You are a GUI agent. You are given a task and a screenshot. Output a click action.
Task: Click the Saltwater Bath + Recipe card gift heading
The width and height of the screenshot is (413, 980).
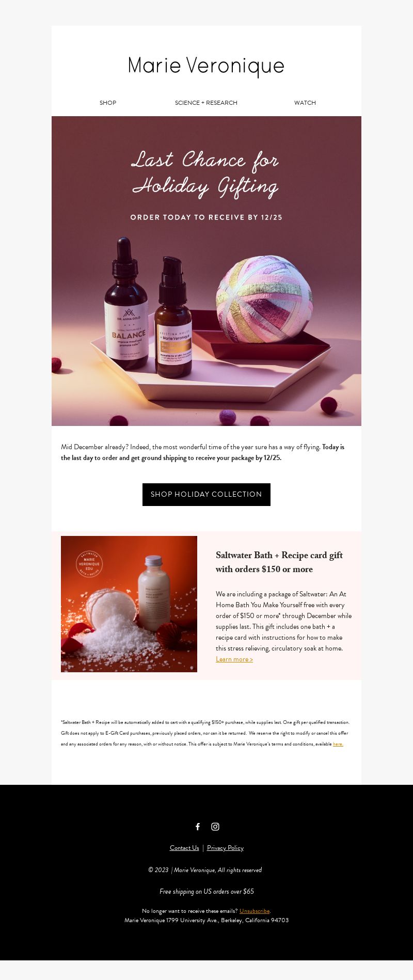click(x=279, y=562)
